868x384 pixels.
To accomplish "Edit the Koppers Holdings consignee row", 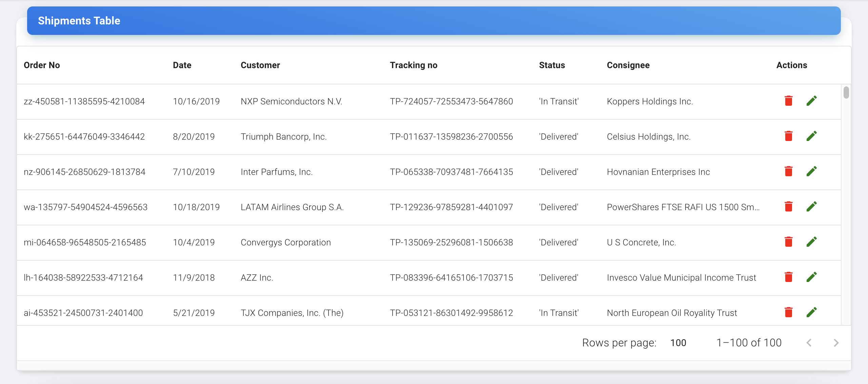I will (x=812, y=101).
